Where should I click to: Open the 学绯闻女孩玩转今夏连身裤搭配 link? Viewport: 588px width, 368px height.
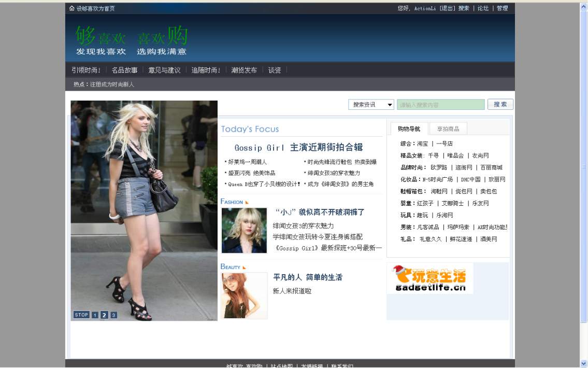[x=318, y=237]
